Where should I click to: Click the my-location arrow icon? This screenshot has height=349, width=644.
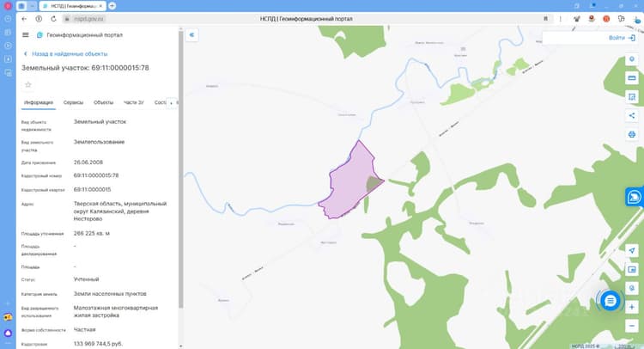point(632,250)
